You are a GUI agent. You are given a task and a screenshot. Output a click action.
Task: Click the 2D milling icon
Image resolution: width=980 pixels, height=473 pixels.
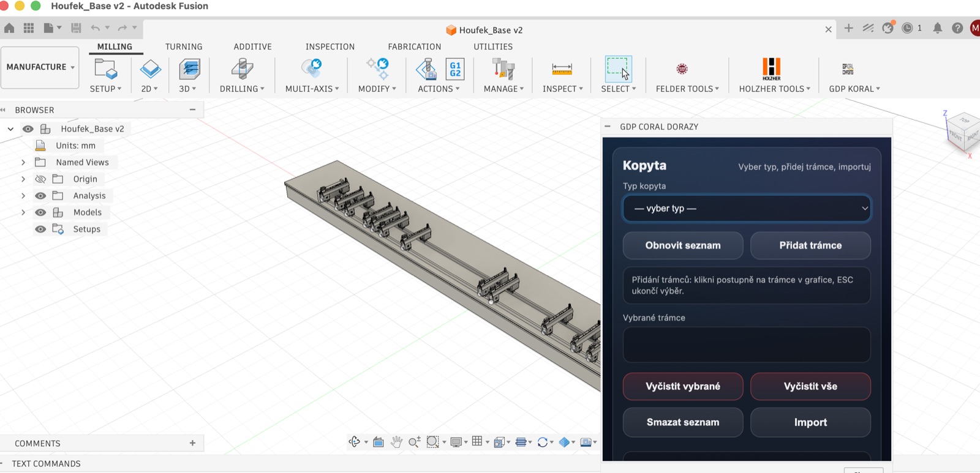150,69
